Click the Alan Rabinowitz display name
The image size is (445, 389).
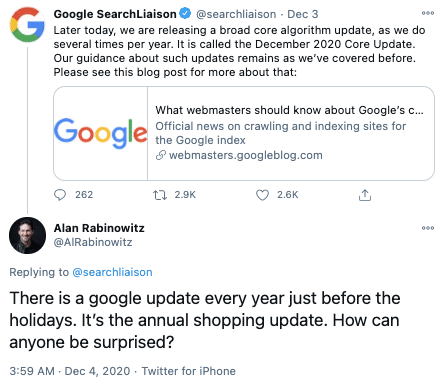[x=99, y=228]
